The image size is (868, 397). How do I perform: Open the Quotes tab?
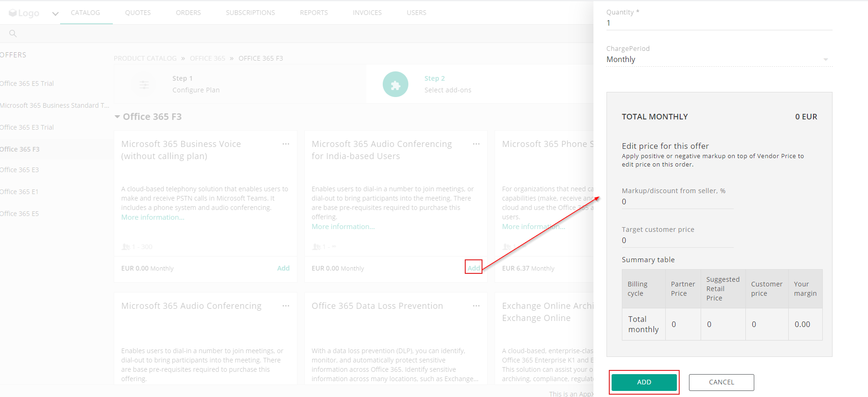point(138,13)
